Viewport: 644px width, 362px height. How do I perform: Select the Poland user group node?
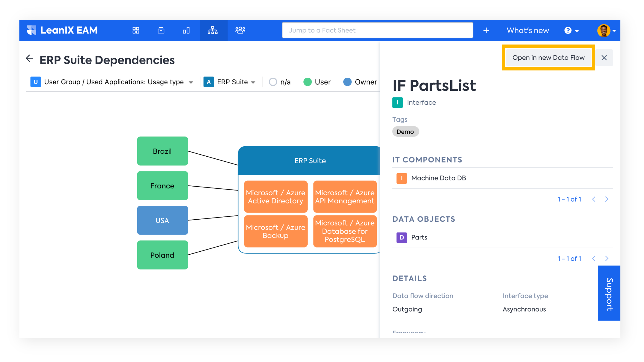tap(162, 255)
